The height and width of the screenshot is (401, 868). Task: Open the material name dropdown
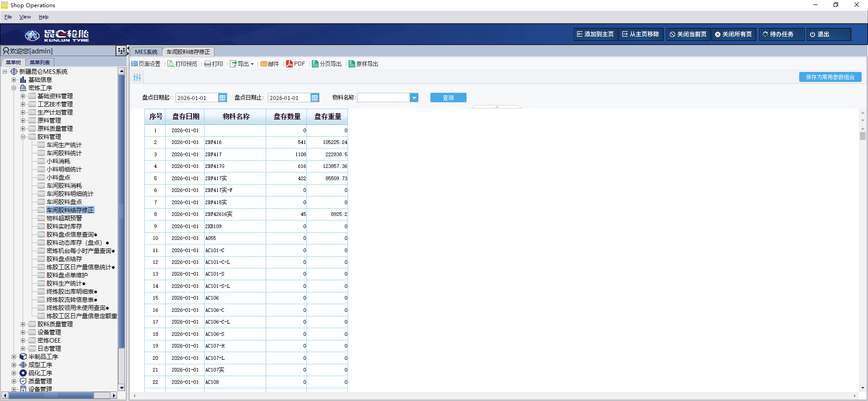pos(414,98)
